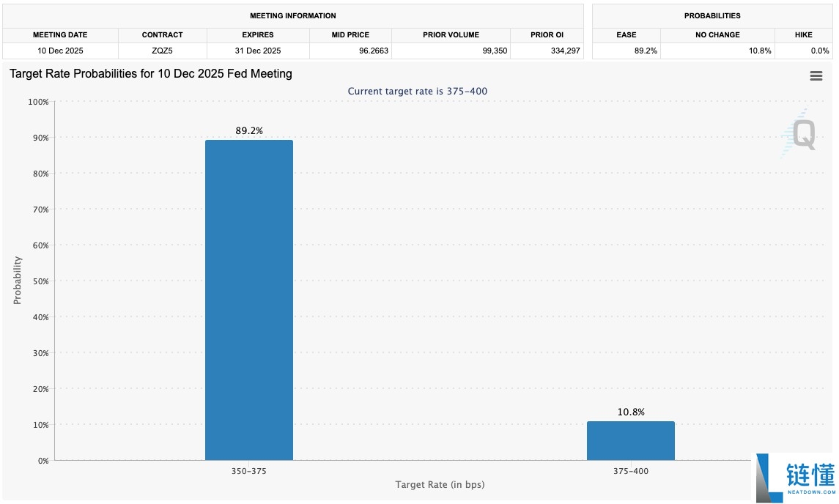Click the MEETING DATE column header
839x504 pixels.
61,35
